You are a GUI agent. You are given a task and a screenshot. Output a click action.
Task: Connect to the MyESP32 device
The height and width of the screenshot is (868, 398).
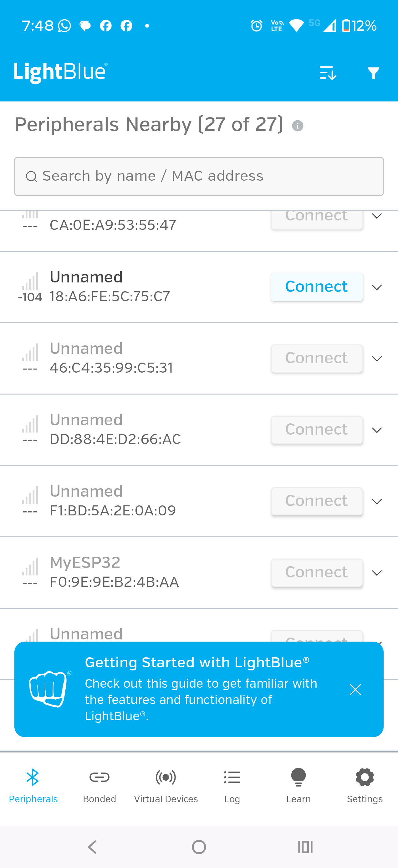317,572
